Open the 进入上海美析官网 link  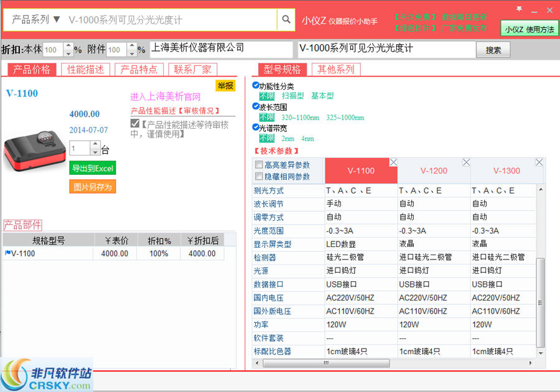coord(166,96)
